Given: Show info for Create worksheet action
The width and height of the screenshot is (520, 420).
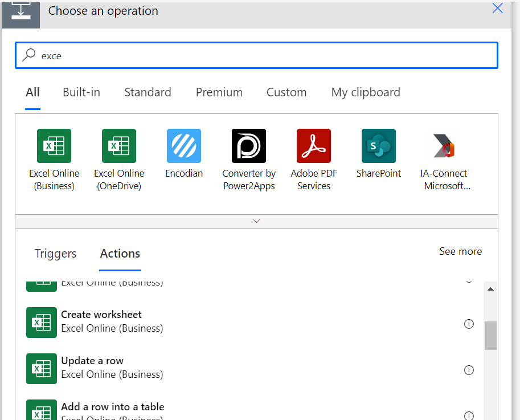Looking at the screenshot, I should coord(469,324).
